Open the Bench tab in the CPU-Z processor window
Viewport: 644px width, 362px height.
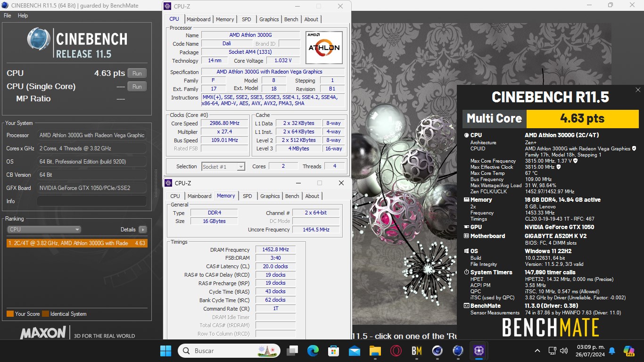point(291,19)
